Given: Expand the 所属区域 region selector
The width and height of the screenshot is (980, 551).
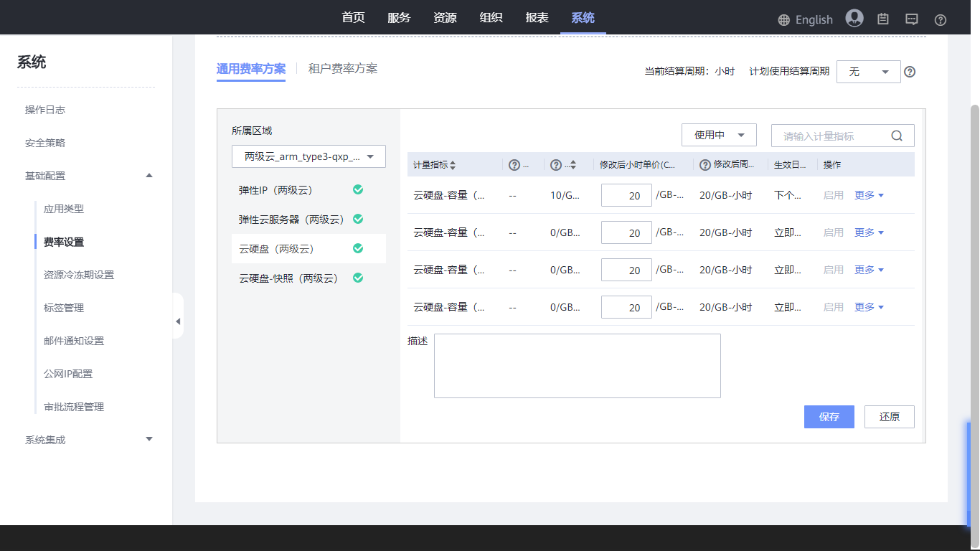Looking at the screenshot, I should [308, 156].
